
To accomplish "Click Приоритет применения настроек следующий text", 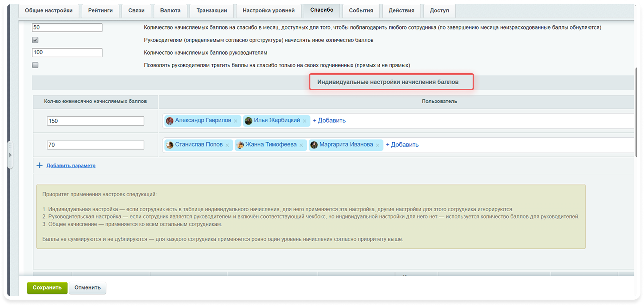I will tap(100, 194).
